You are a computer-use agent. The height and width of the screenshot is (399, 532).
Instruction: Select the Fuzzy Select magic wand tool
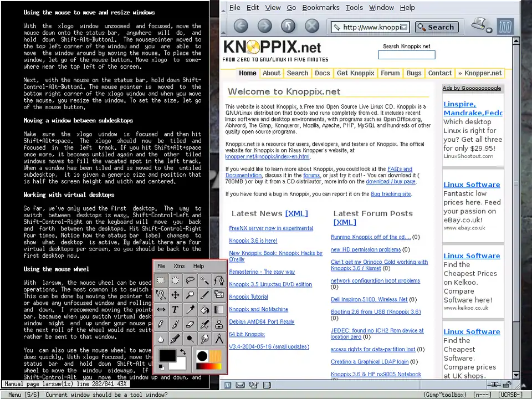coord(204,281)
